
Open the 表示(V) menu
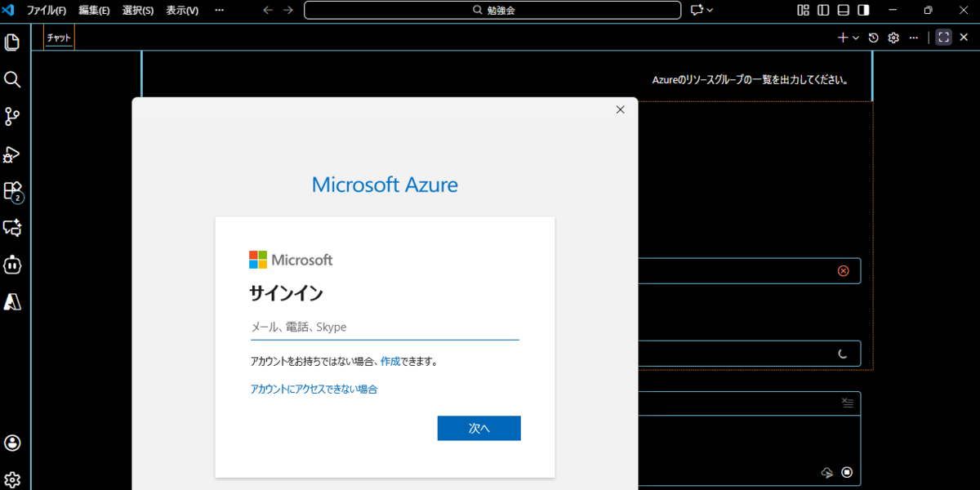pos(182,11)
